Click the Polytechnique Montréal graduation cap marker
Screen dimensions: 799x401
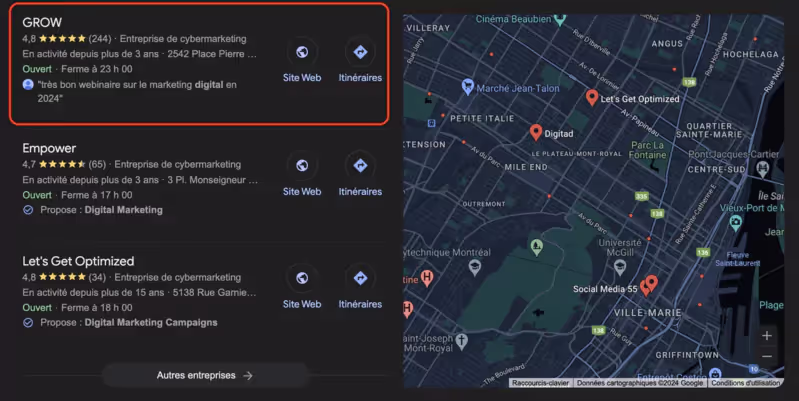coord(475,266)
